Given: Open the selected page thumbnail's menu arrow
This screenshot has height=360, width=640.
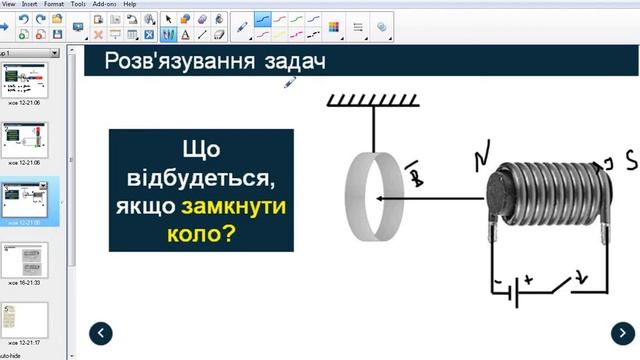Looking at the screenshot, I should point(43,186).
